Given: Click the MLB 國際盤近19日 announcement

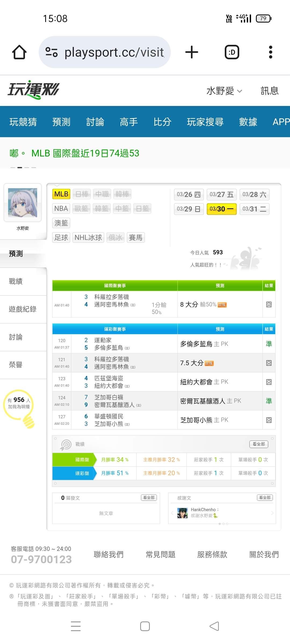Looking at the screenshot, I should (x=85, y=153).
